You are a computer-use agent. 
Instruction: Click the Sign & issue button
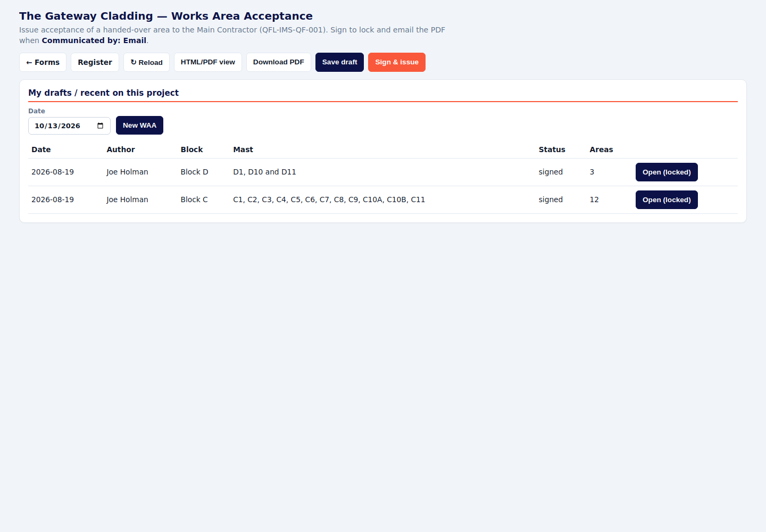click(397, 62)
